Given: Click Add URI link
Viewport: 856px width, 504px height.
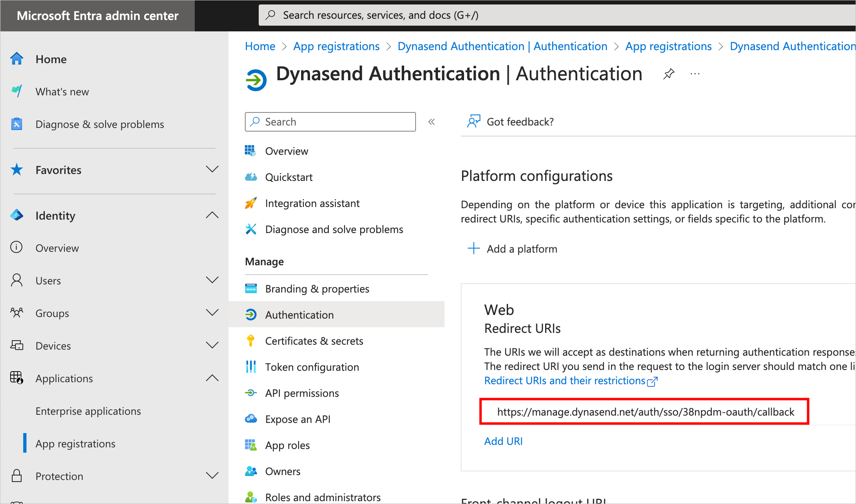Looking at the screenshot, I should (503, 441).
